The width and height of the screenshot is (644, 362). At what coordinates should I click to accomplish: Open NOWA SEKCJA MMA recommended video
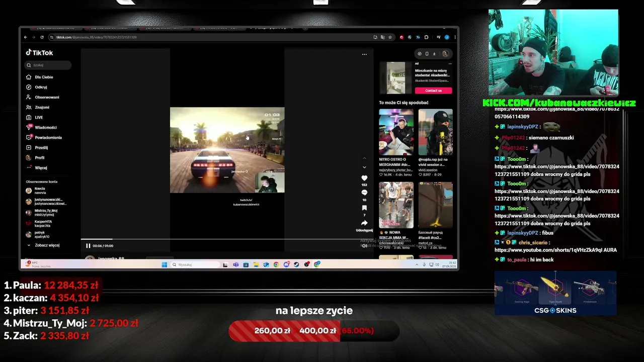pyautogui.click(x=396, y=205)
